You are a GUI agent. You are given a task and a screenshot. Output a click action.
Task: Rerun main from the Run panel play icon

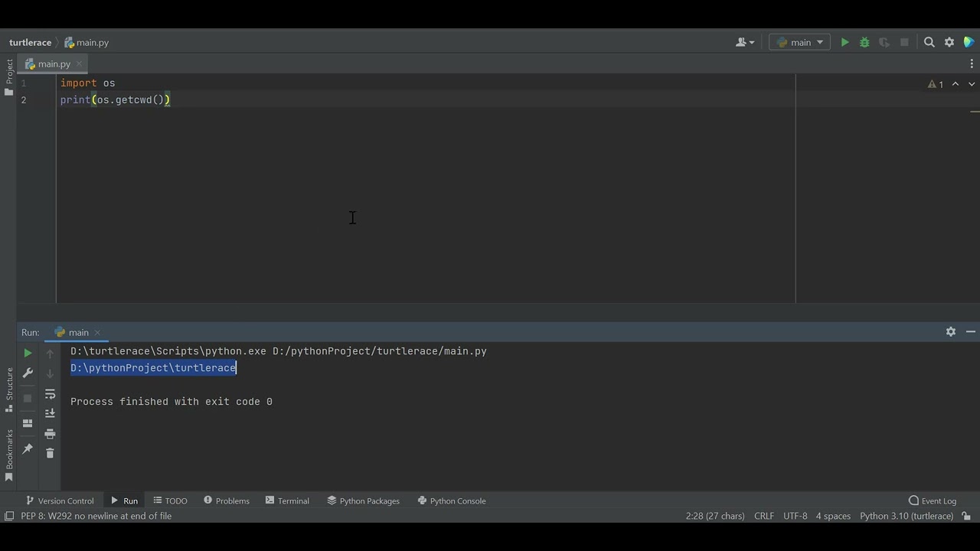coord(28,354)
